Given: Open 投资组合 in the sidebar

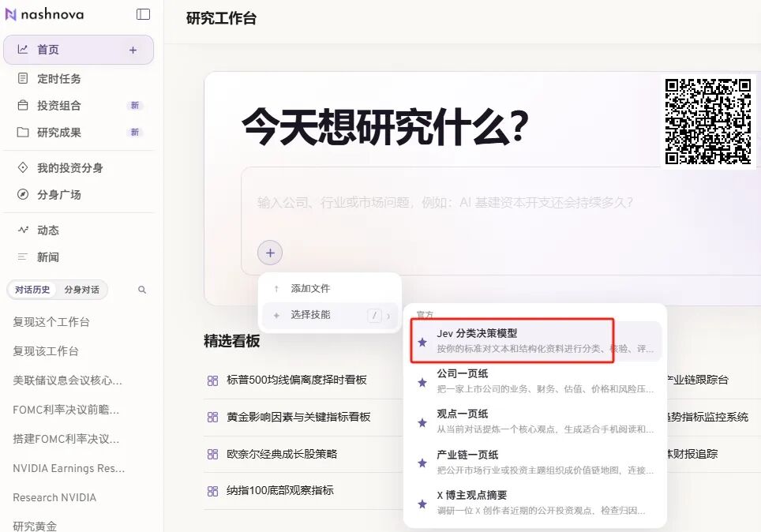Looking at the screenshot, I should (x=59, y=105).
